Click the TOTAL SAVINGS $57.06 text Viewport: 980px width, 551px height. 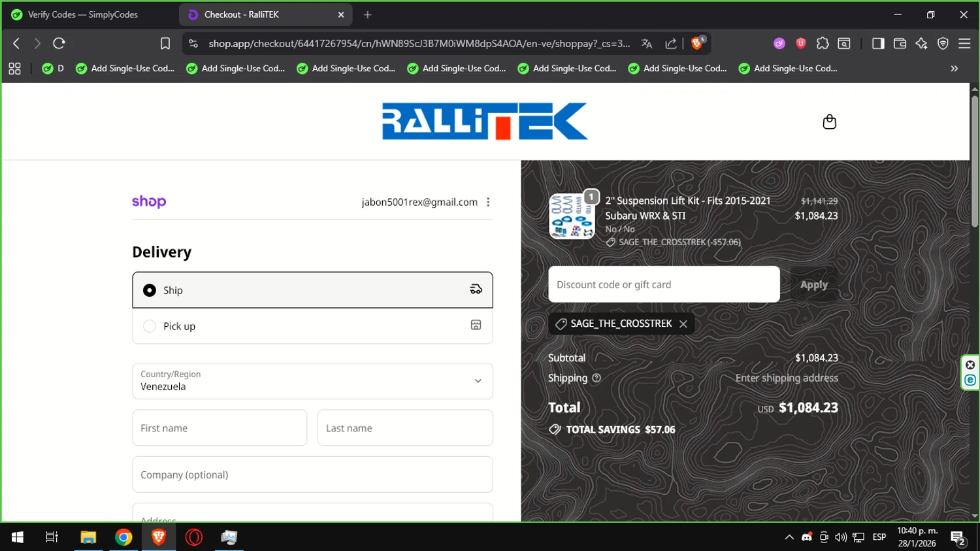(x=620, y=429)
